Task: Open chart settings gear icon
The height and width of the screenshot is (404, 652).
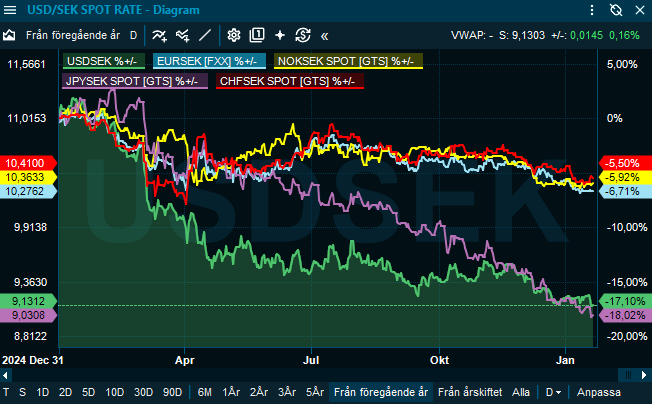Action: pos(234,35)
